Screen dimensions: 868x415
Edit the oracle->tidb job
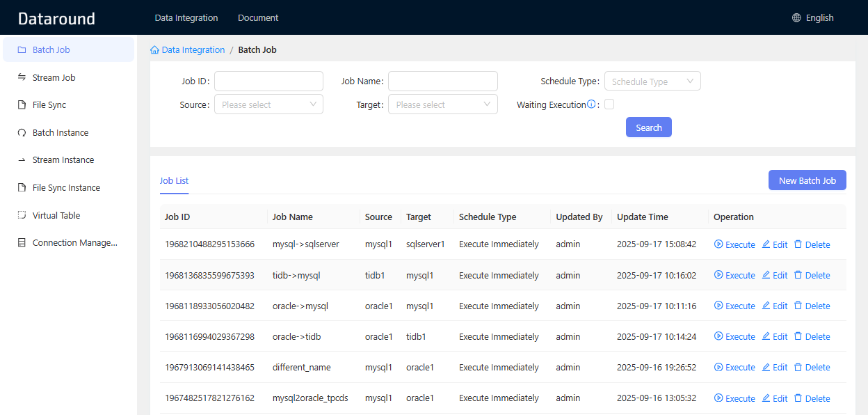775,337
